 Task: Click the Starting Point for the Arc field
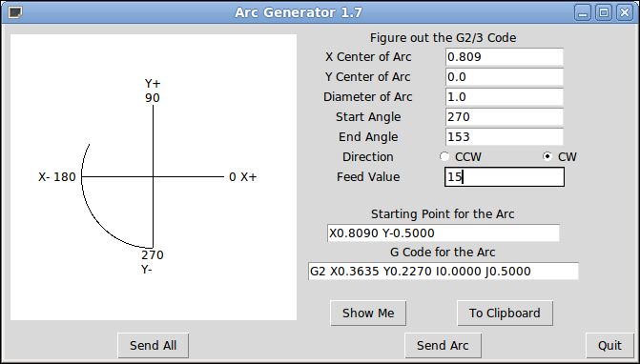coord(444,233)
